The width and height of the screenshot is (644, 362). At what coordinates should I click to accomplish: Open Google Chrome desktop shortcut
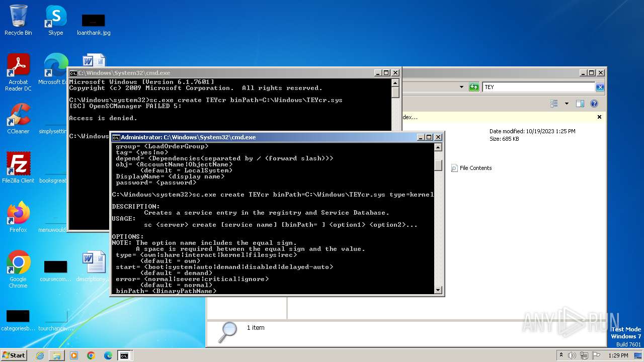[18, 269]
